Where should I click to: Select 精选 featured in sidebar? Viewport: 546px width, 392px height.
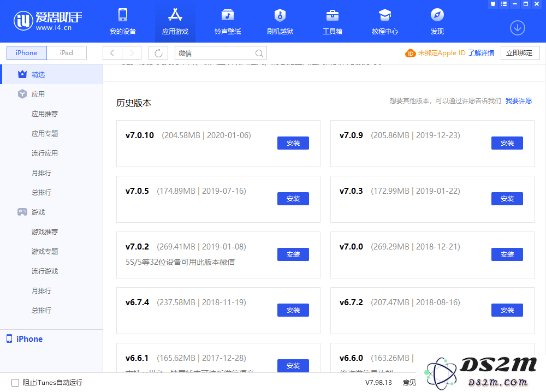(x=51, y=74)
